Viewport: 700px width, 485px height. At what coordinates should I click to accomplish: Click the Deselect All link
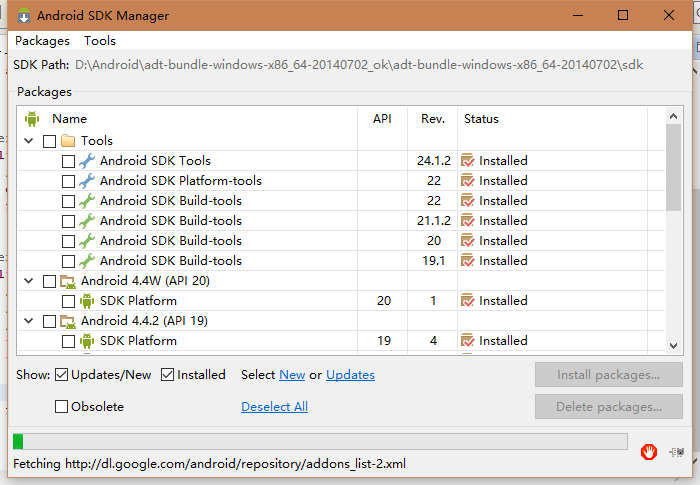click(274, 407)
